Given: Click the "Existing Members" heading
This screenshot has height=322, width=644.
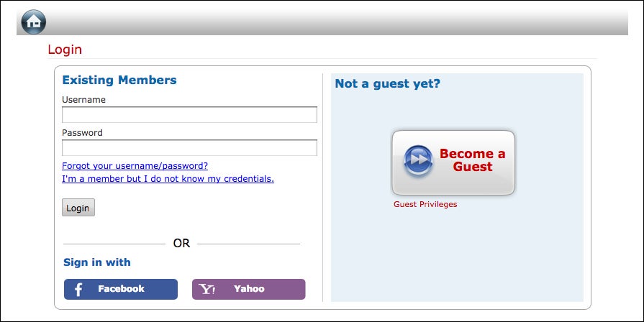Looking at the screenshot, I should [x=119, y=80].
